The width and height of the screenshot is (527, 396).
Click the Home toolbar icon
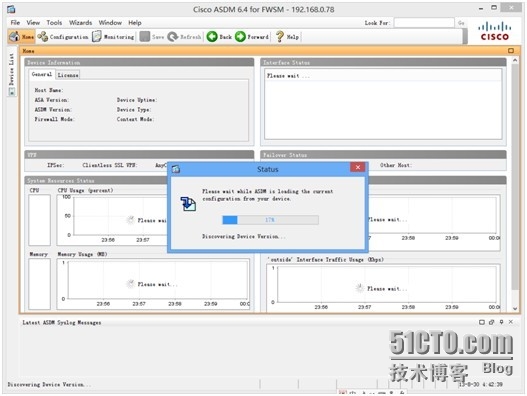[x=14, y=37]
